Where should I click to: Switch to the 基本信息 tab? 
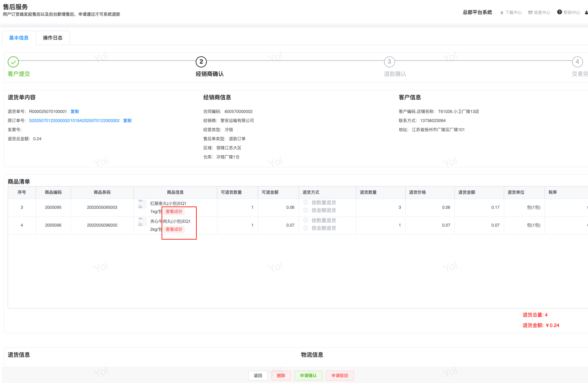tap(19, 38)
